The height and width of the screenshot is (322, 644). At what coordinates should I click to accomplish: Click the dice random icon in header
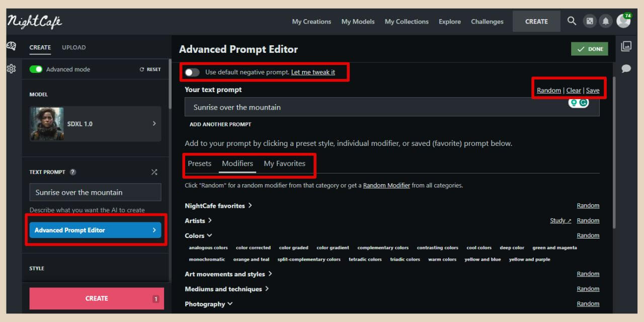point(589,21)
